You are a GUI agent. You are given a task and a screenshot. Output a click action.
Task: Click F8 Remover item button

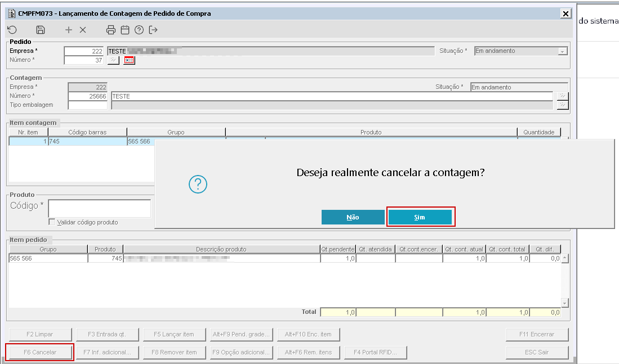[174, 352]
